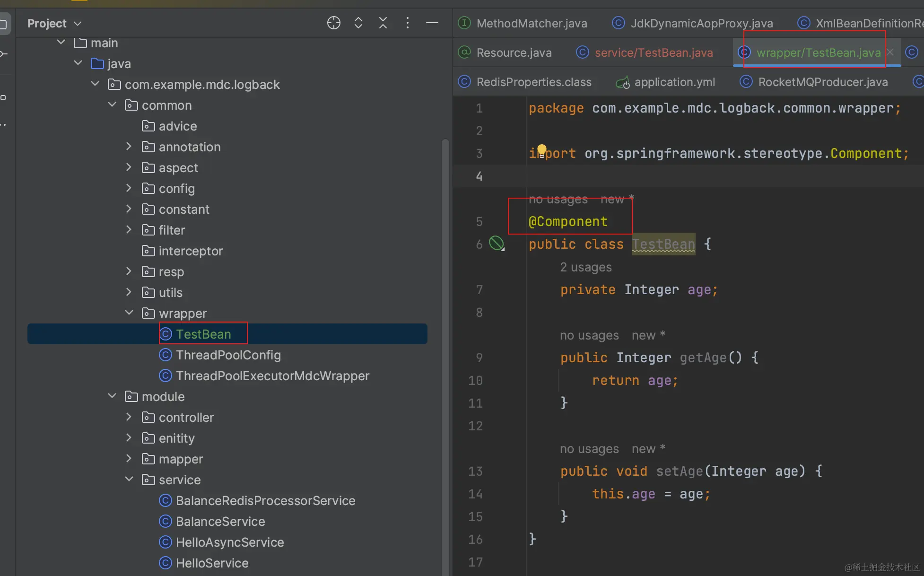Close the wrapper/TestBean.java tab

pos(890,52)
